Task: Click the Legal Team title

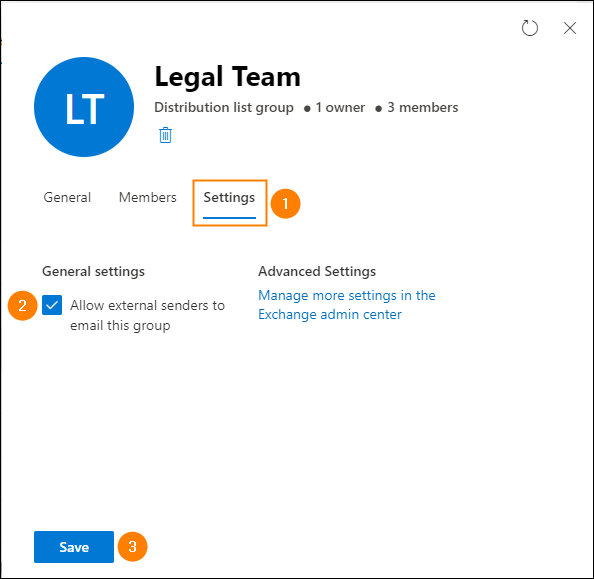Action: pyautogui.click(x=227, y=77)
